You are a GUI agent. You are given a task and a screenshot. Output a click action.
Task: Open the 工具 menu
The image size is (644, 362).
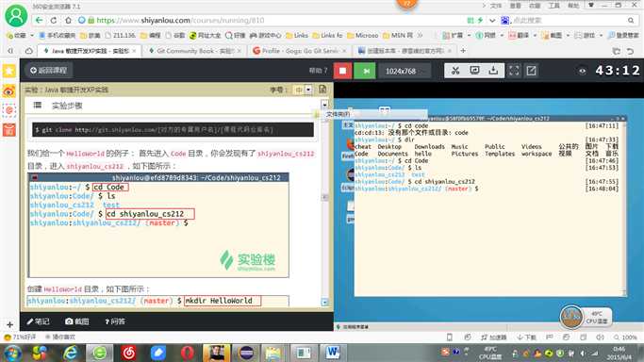[x=554, y=6]
